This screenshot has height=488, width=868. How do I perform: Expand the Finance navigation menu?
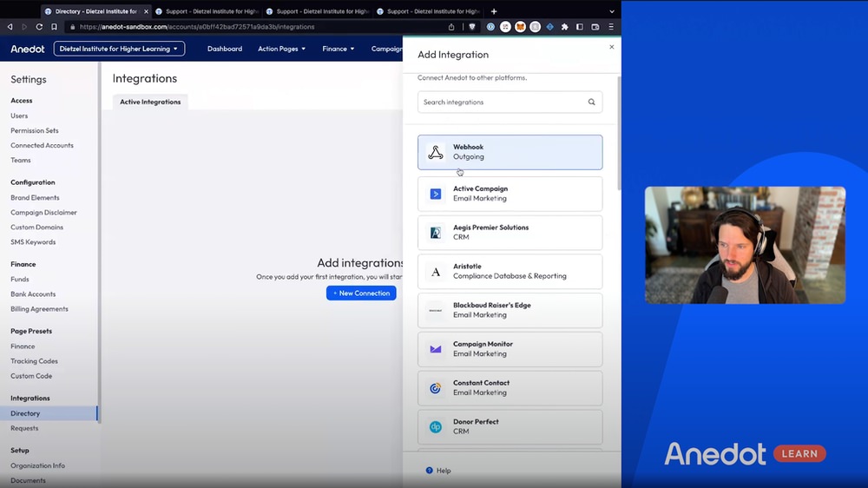pos(339,49)
